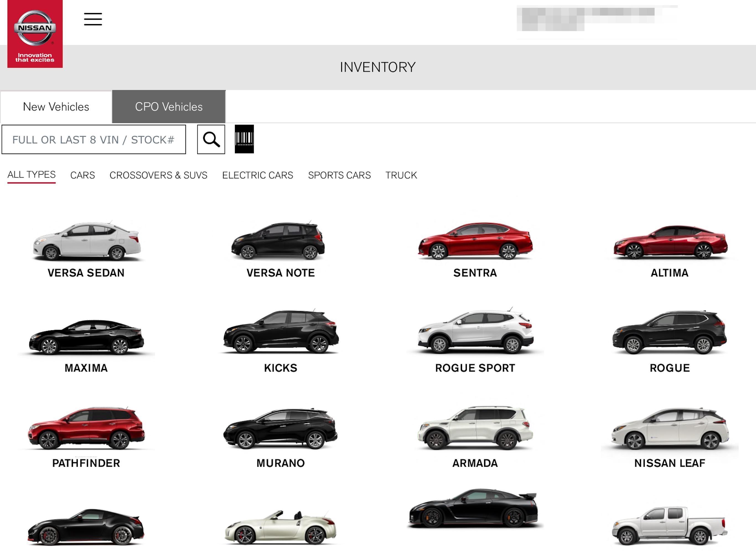756x551 pixels.
Task: Select the black Versa Note image
Action: point(278,240)
